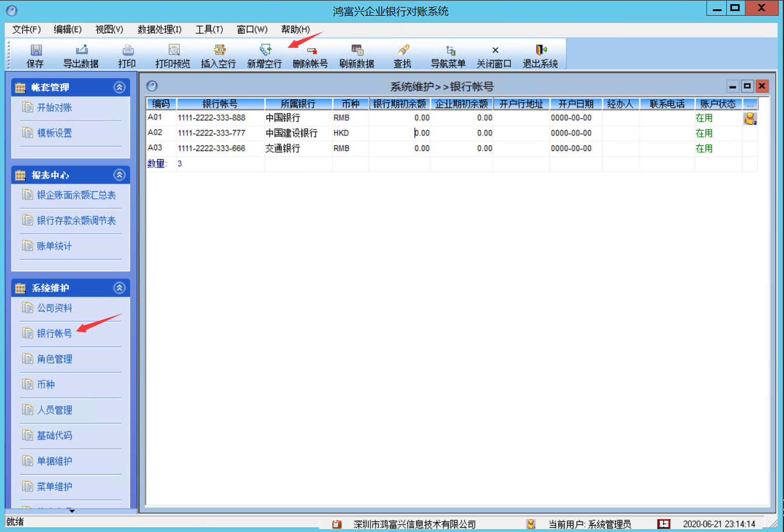
Task: Click the HKD currency cell
Action: [351, 133]
